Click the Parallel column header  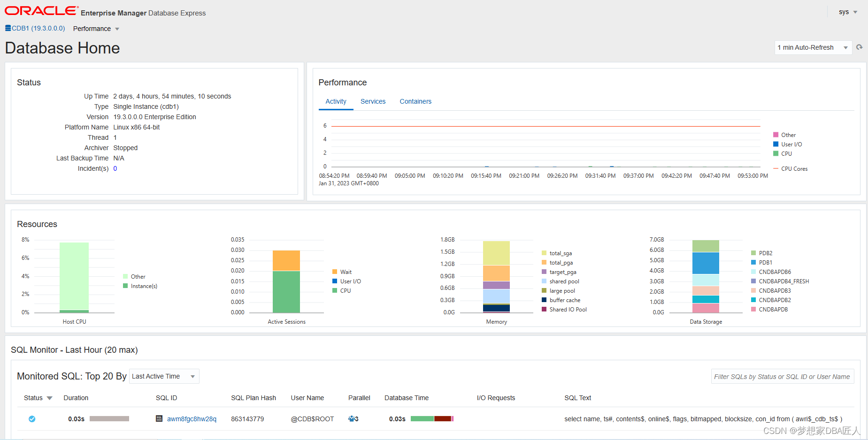(x=359, y=398)
